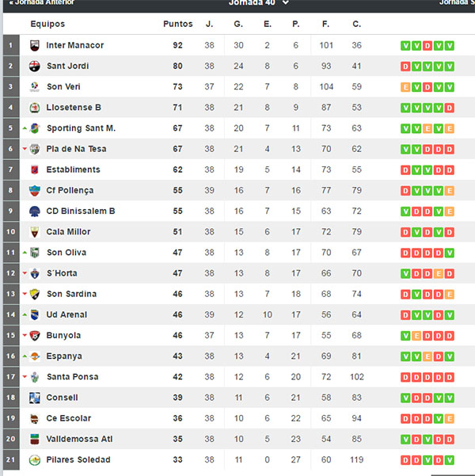
Task: Open the Son Veri team page
Action: (63, 87)
